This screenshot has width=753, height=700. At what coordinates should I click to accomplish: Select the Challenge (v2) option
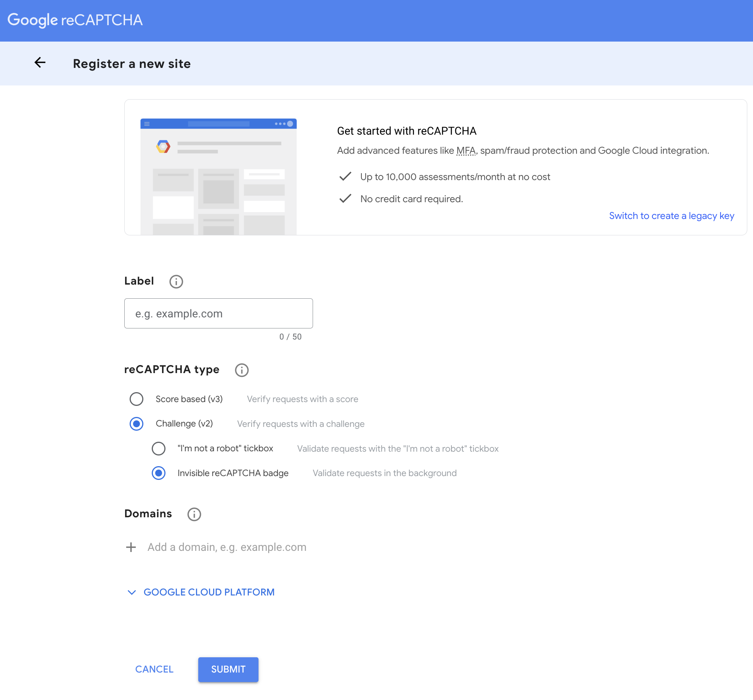coord(136,423)
